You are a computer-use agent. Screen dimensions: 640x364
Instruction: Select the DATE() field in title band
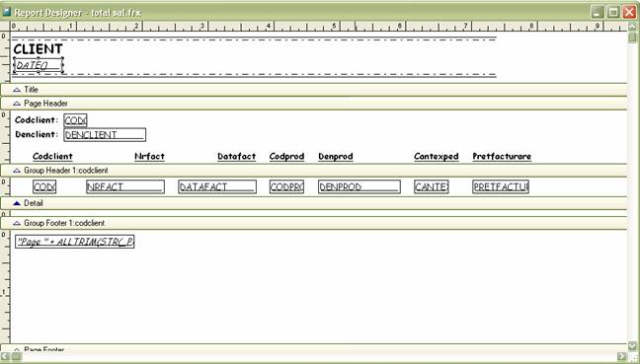click(39, 65)
